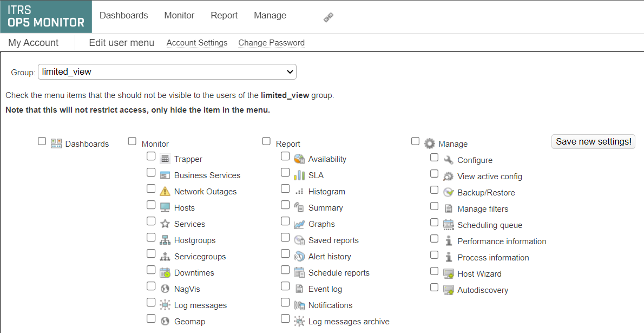Tick the Summary checkbox
This screenshot has width=644, height=333.
285,205
